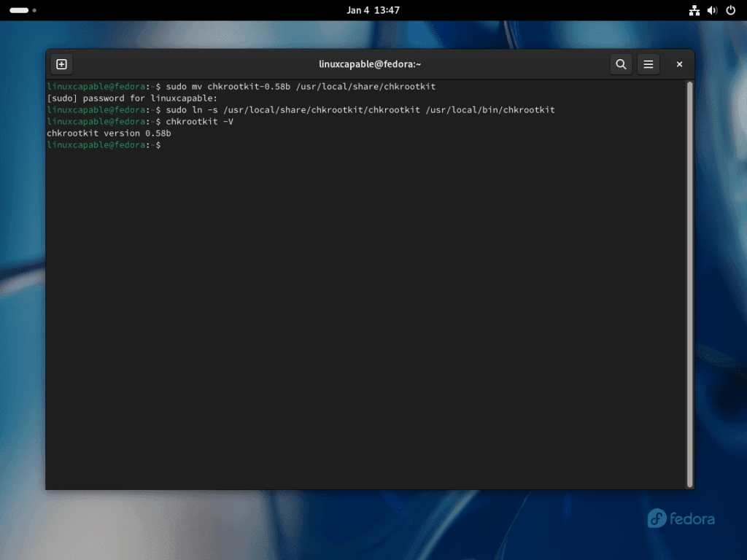Place cursor at the empty shell prompt
Screen dimensions: 747x560
coord(168,144)
